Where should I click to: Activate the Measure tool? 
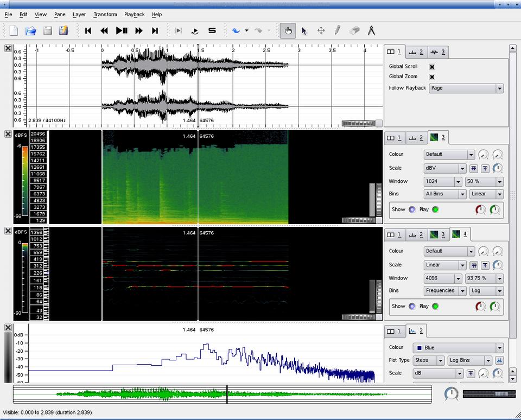(371, 31)
